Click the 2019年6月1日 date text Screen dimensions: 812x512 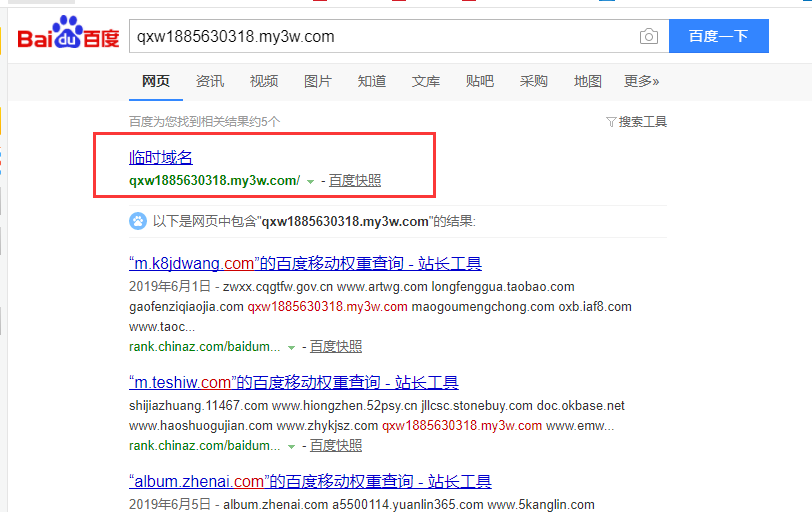point(170,286)
